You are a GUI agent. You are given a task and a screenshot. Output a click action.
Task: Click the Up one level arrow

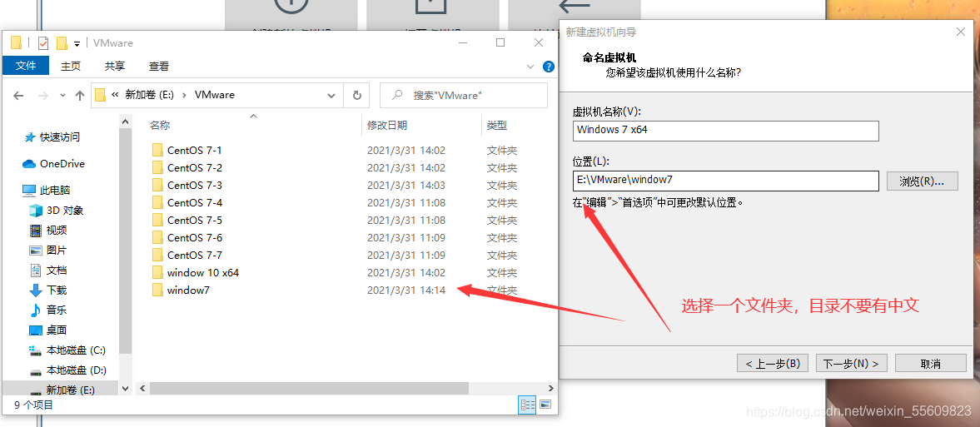[79, 96]
